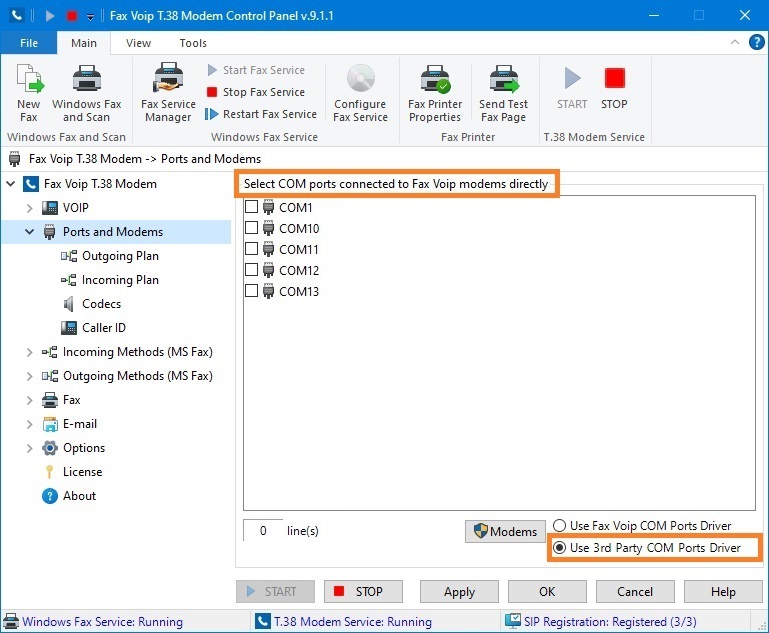The image size is (769, 633).
Task: Expand the E-mail tree node
Action: click(x=29, y=424)
